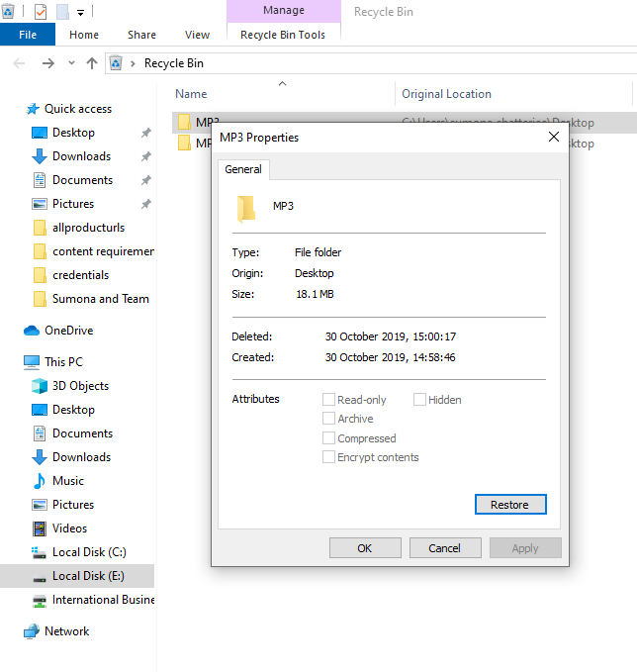Click the Recycle Bin icon in title bar

[8, 12]
